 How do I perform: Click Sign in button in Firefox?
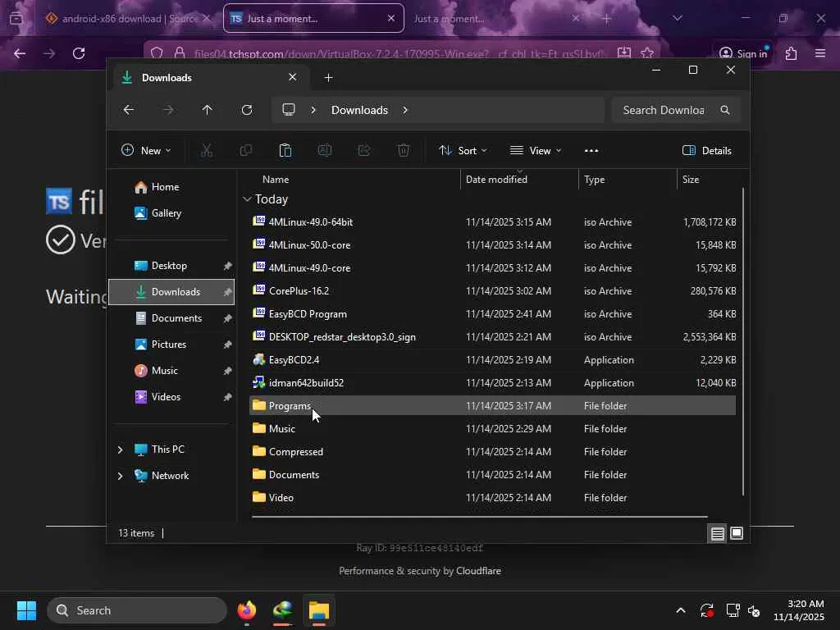tap(743, 53)
